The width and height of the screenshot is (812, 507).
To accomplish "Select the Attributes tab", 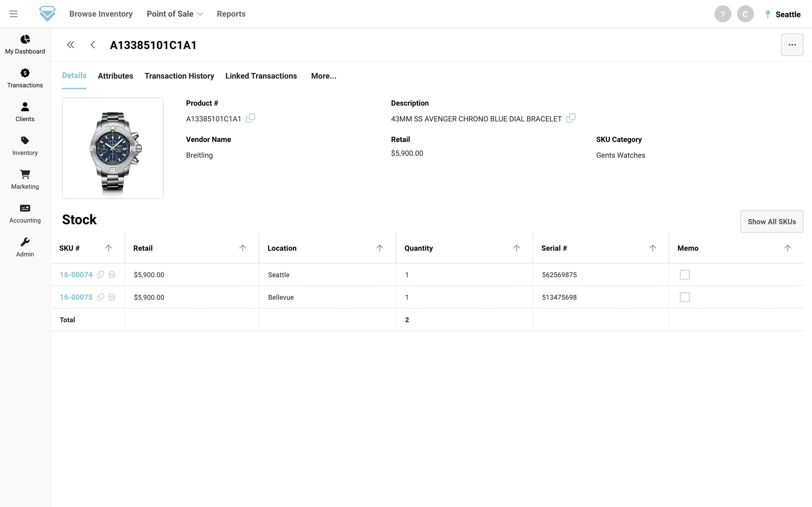I will click(x=115, y=76).
